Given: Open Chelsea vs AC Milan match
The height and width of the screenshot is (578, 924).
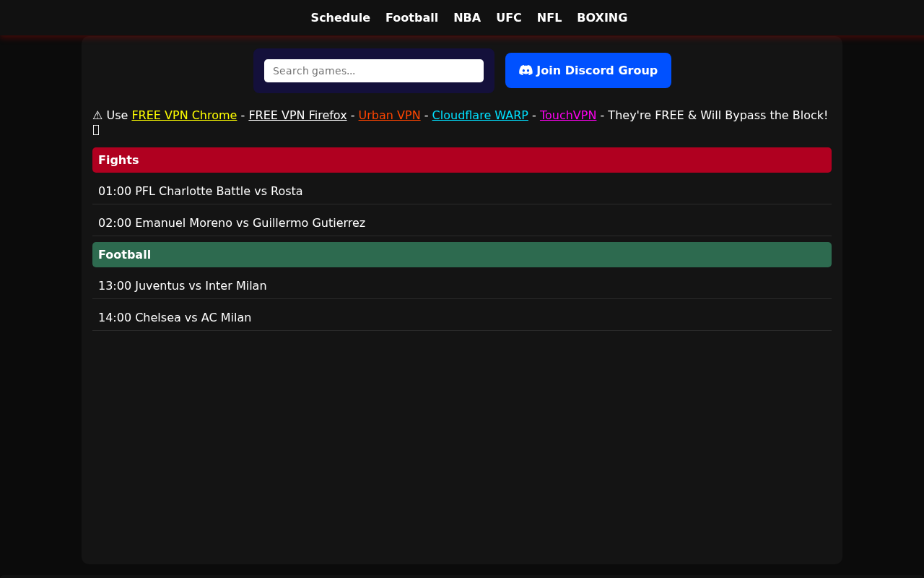Looking at the screenshot, I should (462, 318).
